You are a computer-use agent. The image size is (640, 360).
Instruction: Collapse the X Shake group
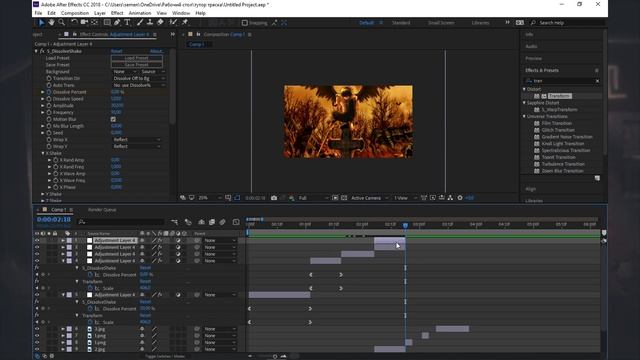[x=42, y=153]
